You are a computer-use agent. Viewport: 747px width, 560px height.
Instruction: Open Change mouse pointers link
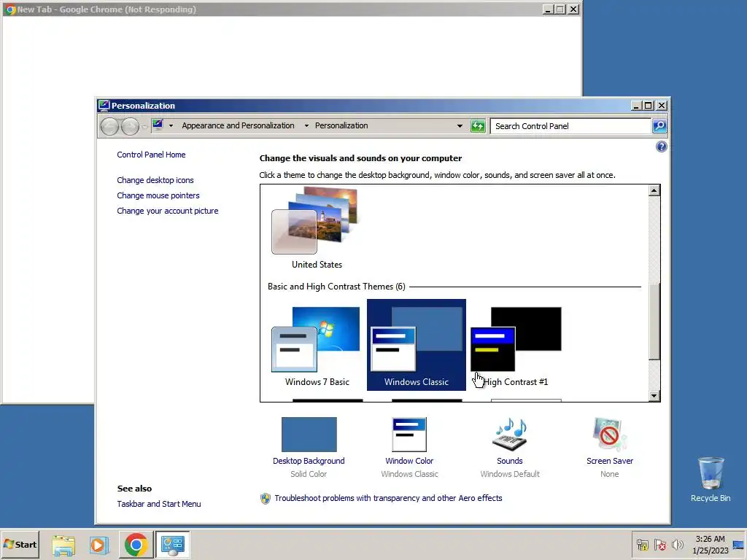point(158,195)
